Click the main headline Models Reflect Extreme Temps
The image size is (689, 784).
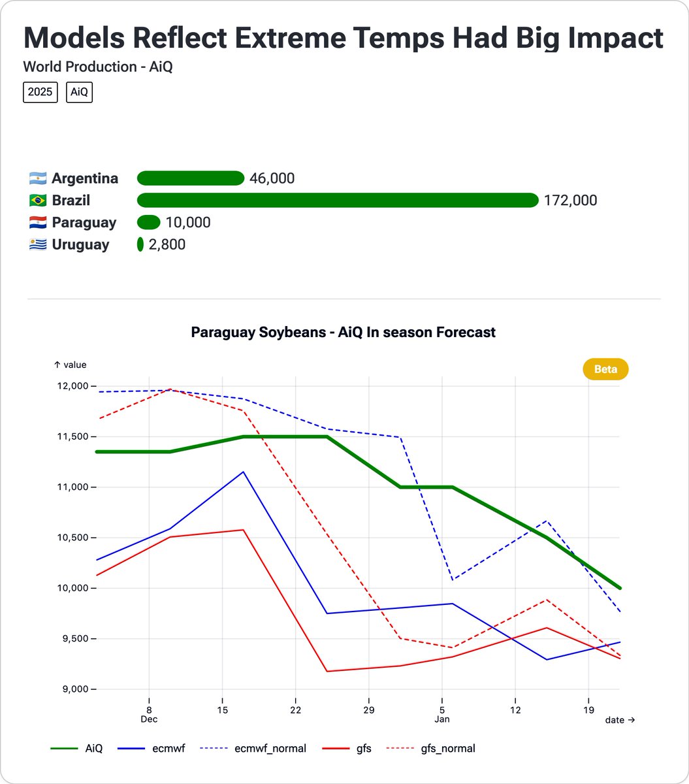click(344, 39)
